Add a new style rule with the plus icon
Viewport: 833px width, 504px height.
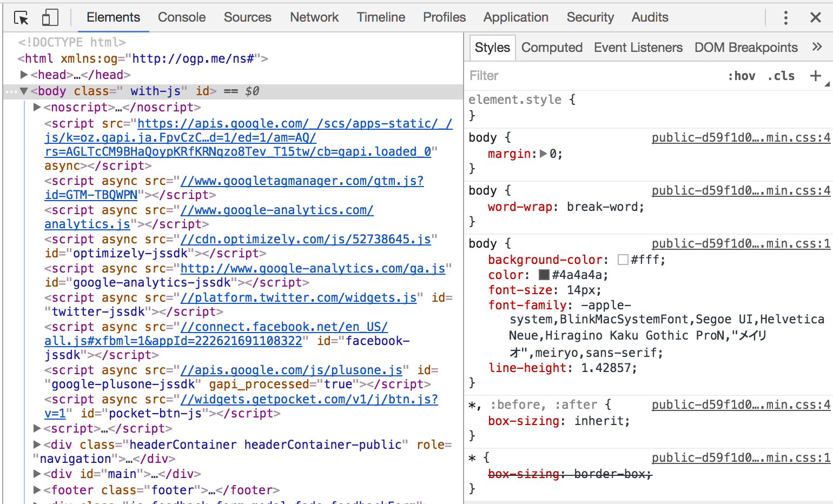(815, 76)
